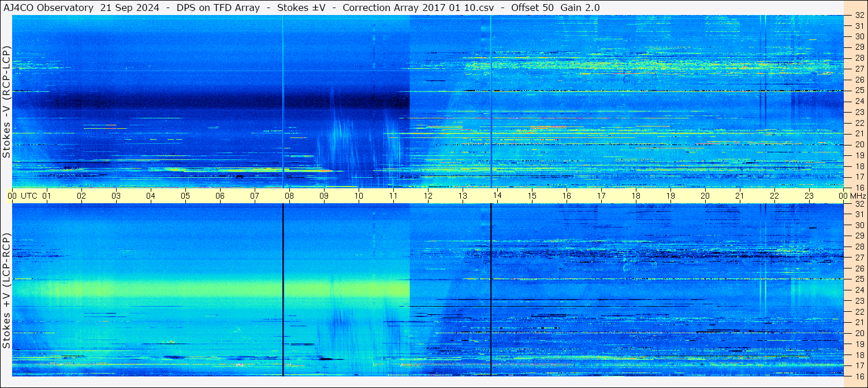Select the 'UTC' label on the time axis
Image resolution: width=868 pixels, height=388 pixels.
(29, 196)
